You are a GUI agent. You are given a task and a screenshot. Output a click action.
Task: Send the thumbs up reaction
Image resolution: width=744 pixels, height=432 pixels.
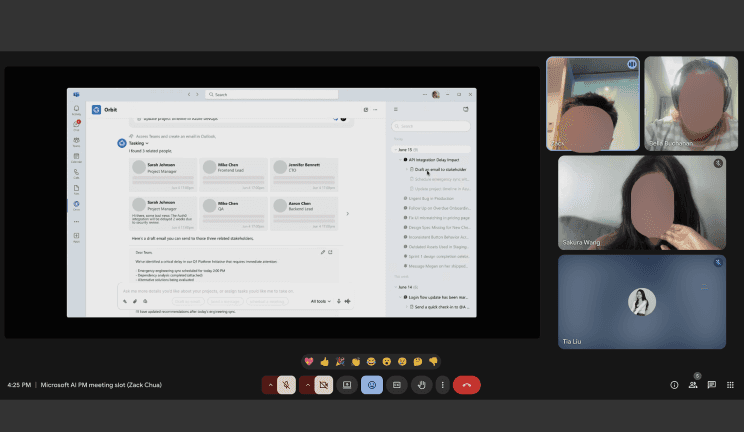coord(325,362)
